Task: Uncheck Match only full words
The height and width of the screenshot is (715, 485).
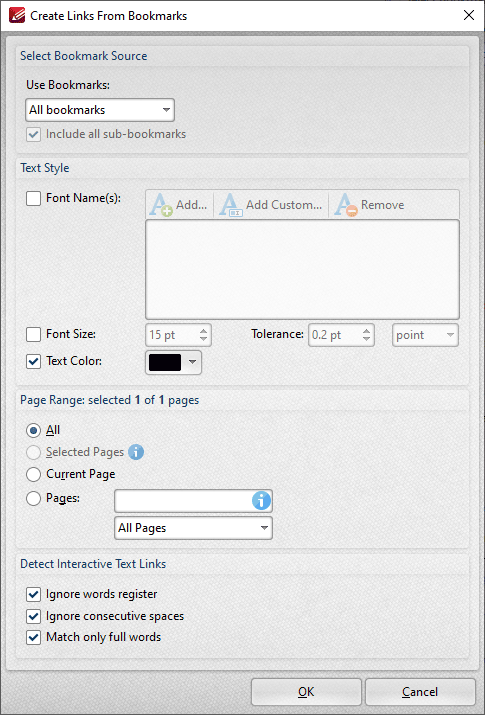Action: point(33,637)
